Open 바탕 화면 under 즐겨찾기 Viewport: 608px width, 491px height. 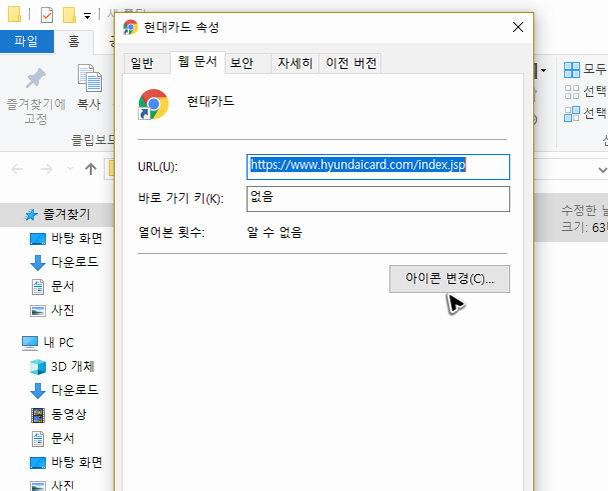[x=76, y=238]
